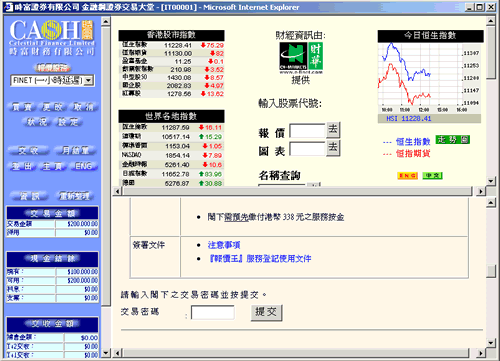Open the 注意事項 link
Viewport: 500px width, 361px height.
pos(224,245)
